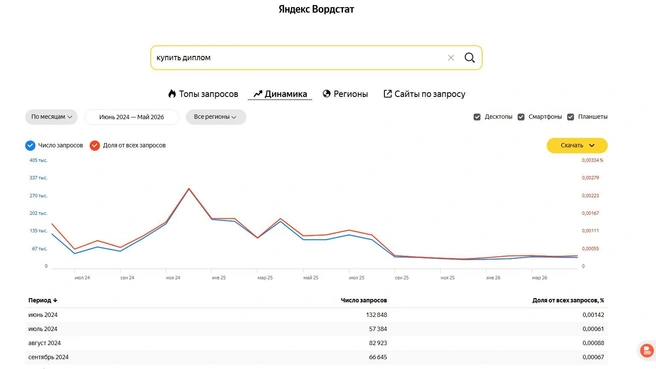Viewport: 656px width, 369px height.
Task: Click the сентябрь 2024 table row label
Action: pyautogui.click(x=48, y=357)
